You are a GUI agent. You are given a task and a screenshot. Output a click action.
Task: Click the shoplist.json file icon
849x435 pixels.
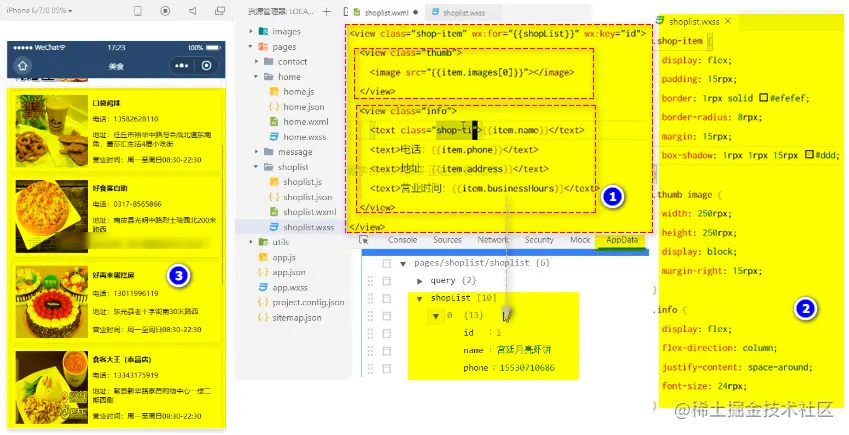point(274,197)
